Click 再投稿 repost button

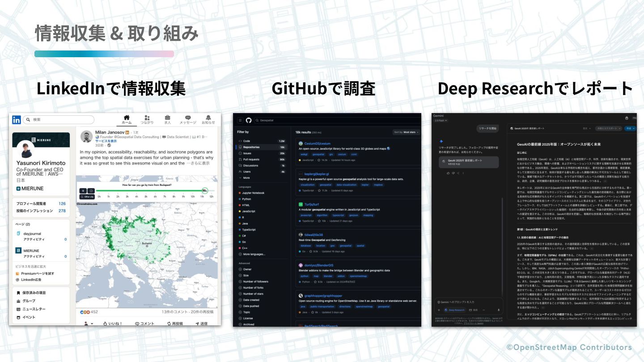click(x=175, y=323)
